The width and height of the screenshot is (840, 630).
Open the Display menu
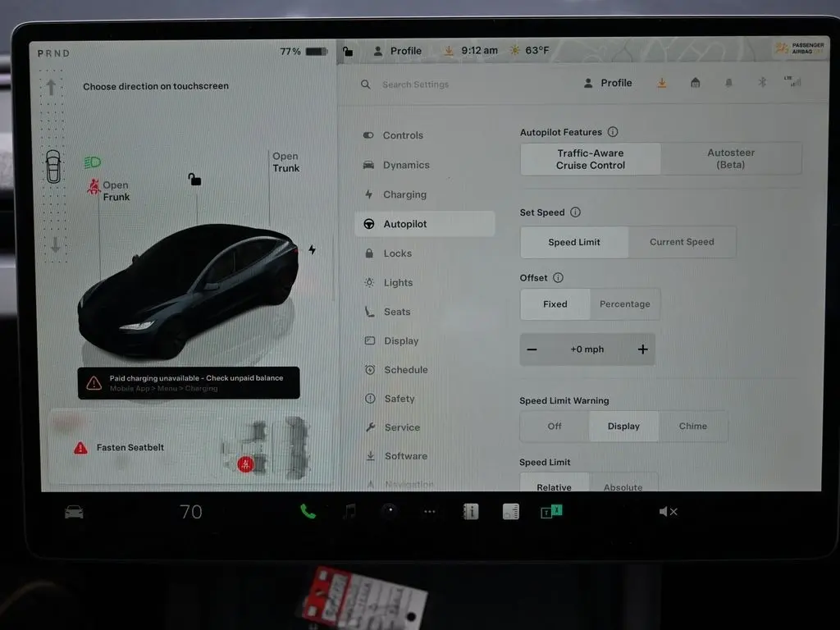(425, 340)
